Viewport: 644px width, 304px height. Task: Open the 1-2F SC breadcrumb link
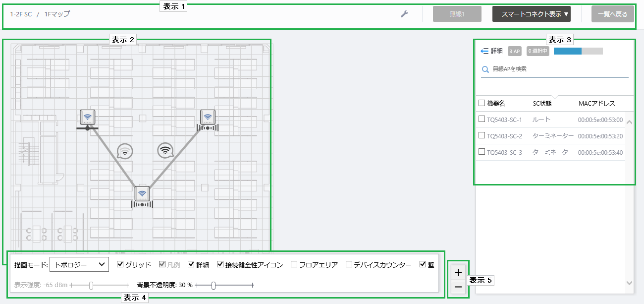21,14
